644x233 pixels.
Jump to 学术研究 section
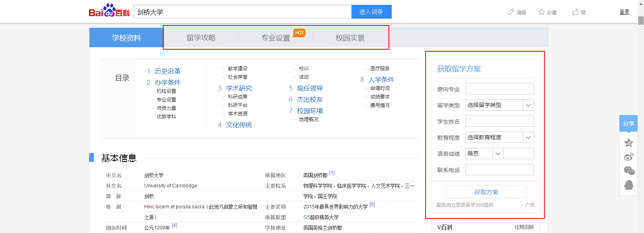239,88
